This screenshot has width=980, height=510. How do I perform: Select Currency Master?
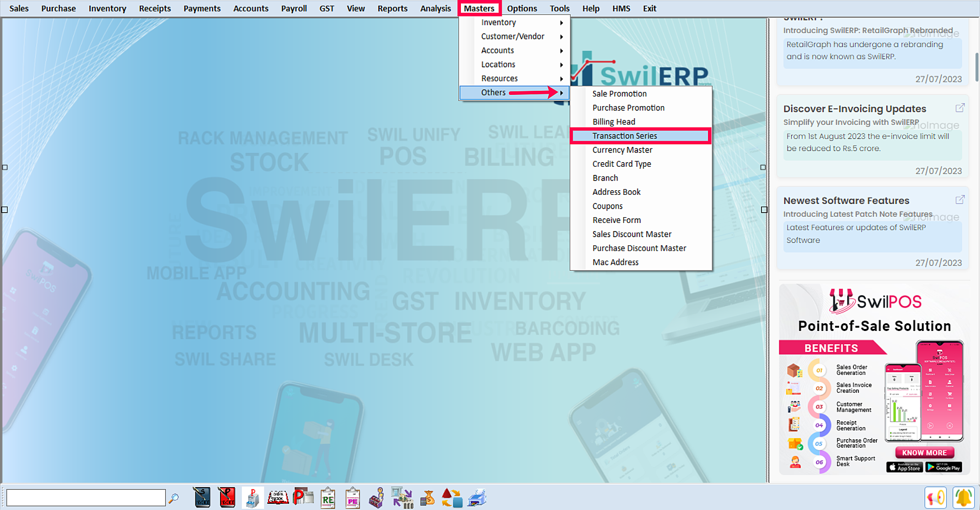[x=641, y=150]
